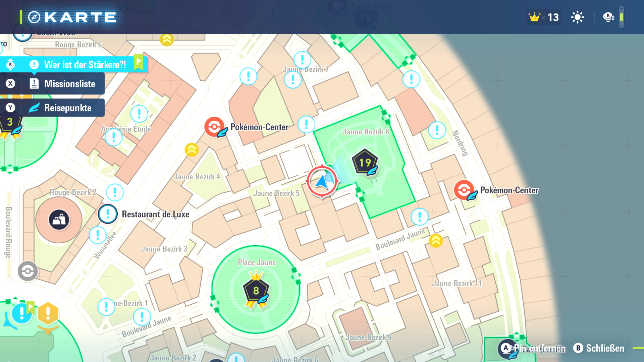This screenshot has width=644, height=362.
Task: Select exclamation marker at Académie Étoile courtyard
Action: pyautogui.click(x=139, y=114)
